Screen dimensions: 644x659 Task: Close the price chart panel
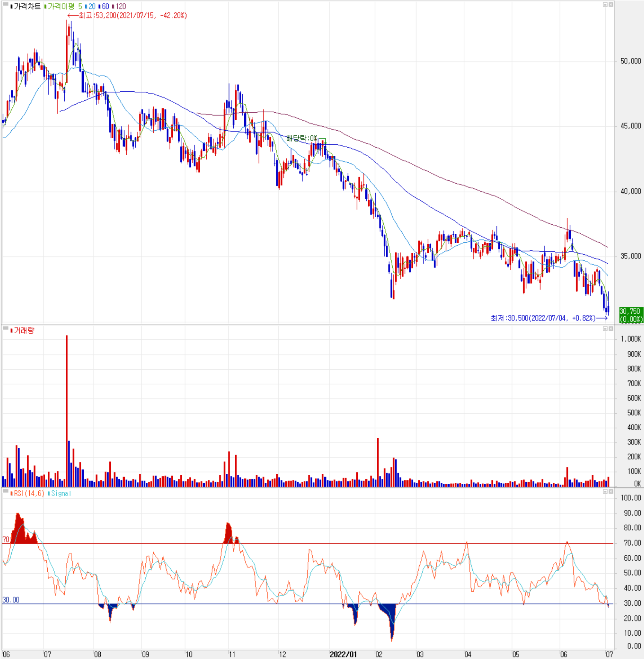(x=611, y=5)
